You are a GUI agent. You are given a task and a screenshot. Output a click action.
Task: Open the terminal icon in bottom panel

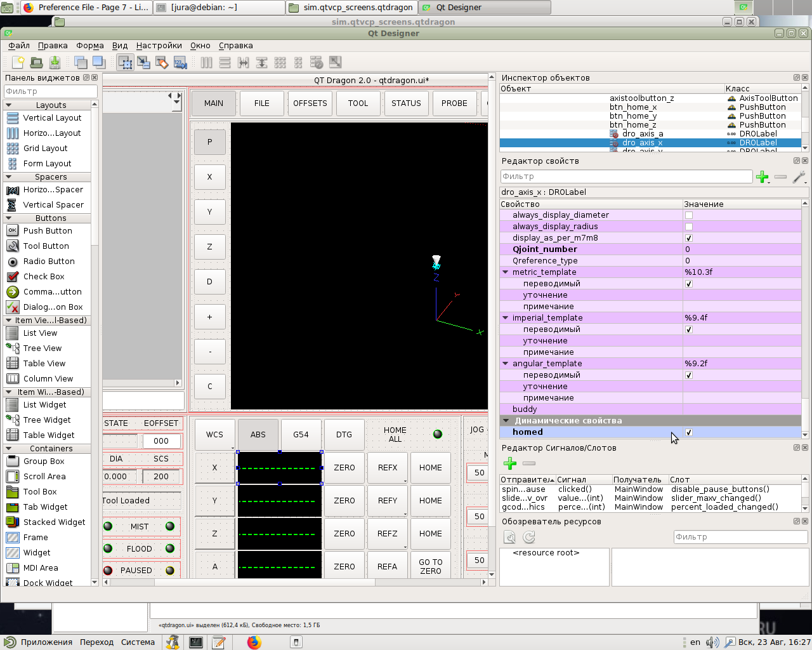(x=196, y=642)
